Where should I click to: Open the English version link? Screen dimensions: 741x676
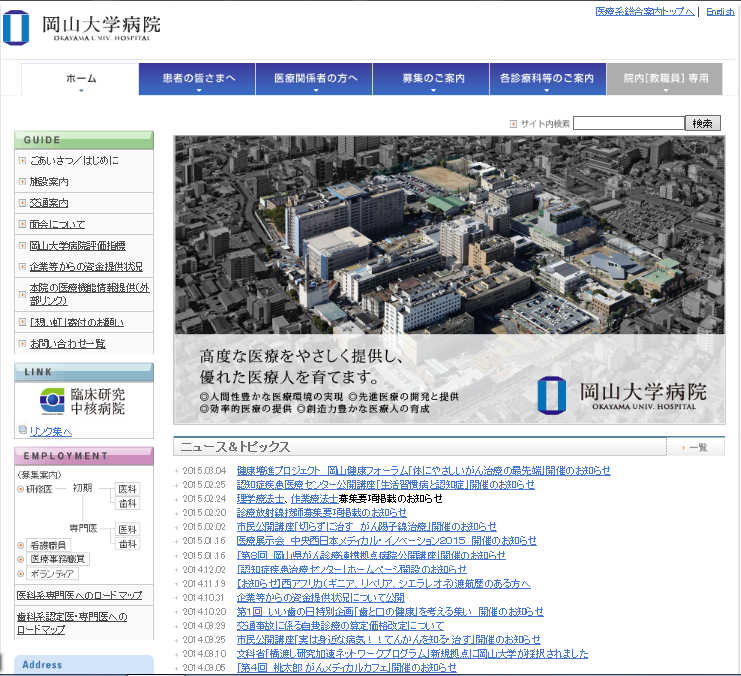(720, 11)
